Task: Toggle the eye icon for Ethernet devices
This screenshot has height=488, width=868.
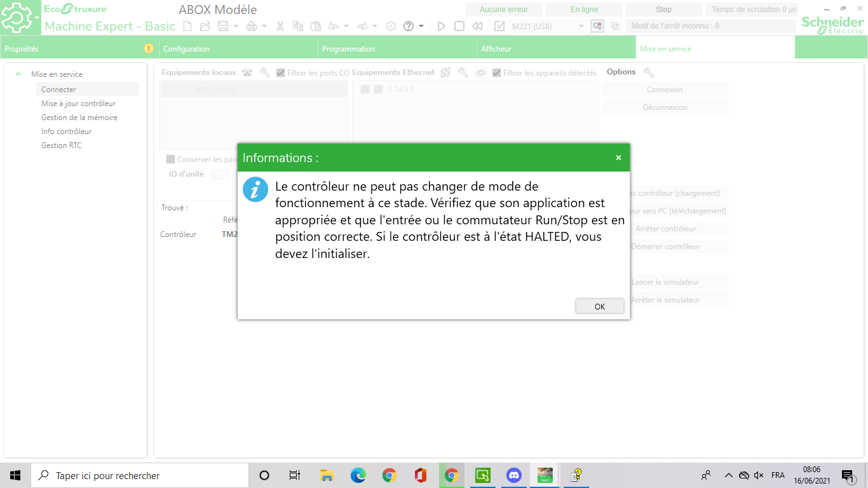Action: pyautogui.click(x=481, y=73)
